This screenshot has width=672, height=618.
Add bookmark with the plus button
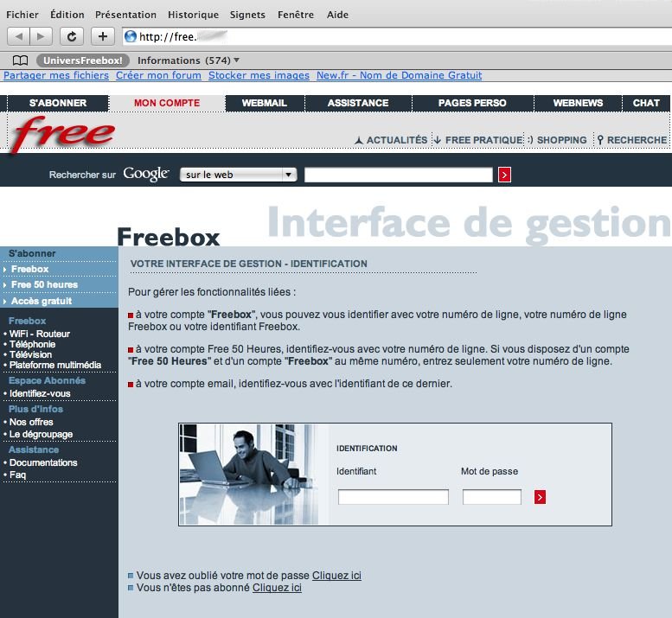[x=102, y=36]
